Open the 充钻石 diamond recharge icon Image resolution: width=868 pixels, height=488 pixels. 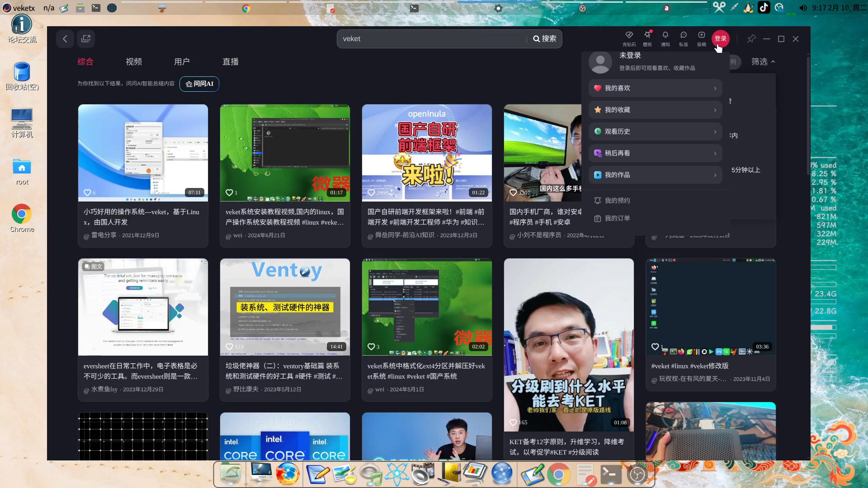pos(629,39)
